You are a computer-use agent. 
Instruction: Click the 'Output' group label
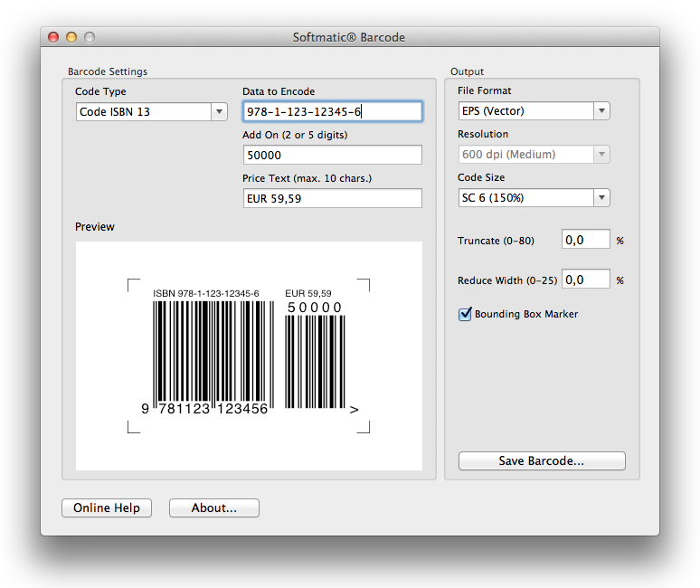click(x=467, y=71)
